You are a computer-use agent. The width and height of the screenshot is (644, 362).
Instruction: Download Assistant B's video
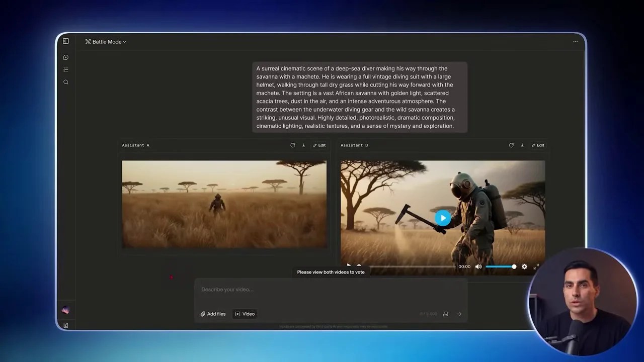pos(522,145)
